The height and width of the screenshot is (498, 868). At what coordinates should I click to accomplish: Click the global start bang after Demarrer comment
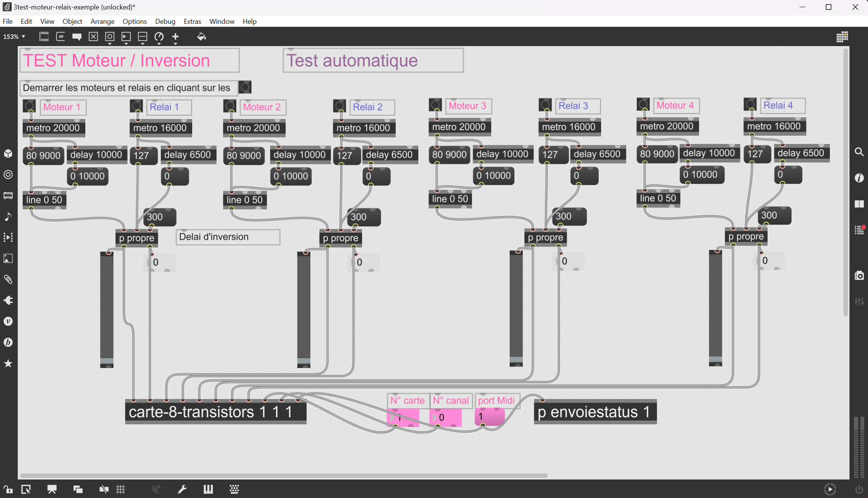pyautogui.click(x=245, y=87)
